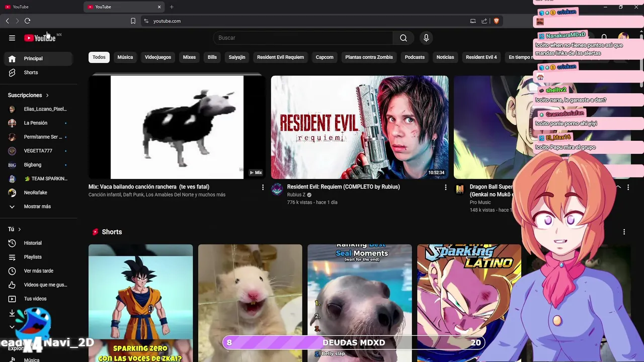This screenshot has height=362, width=644.
Task: Open Ver más tarde list
Action: pyautogui.click(x=38, y=271)
